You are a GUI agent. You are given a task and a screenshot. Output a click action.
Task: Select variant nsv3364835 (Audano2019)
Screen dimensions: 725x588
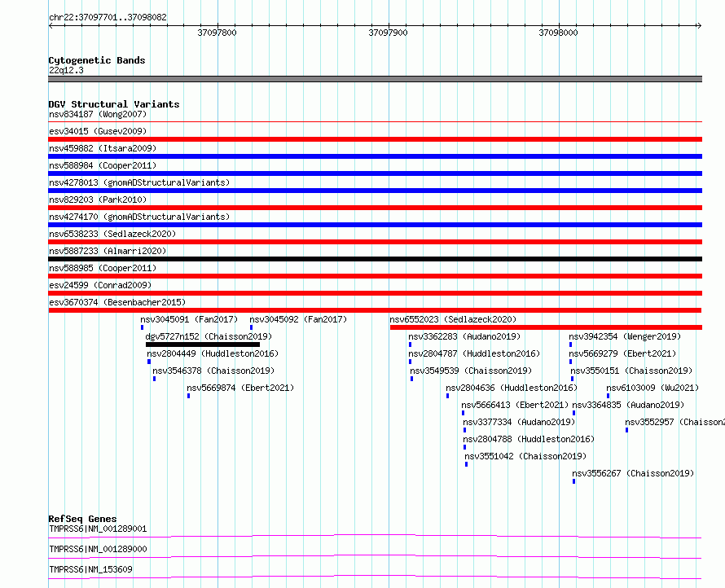tap(628, 405)
